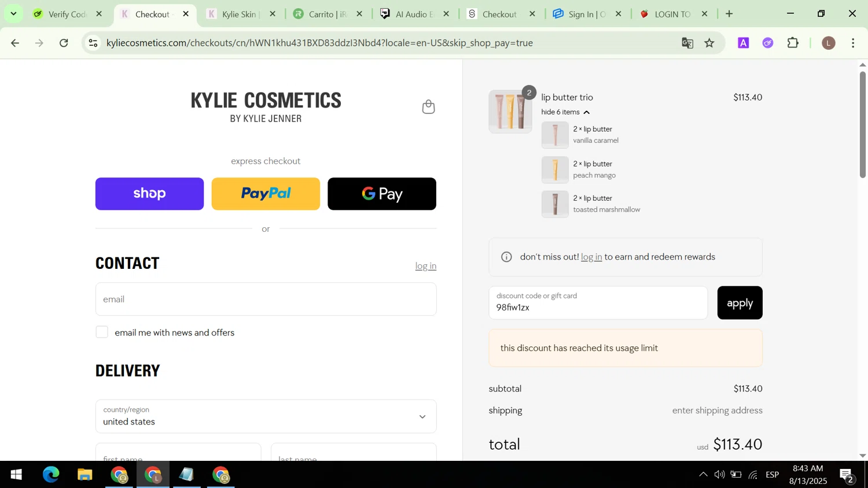Close the Kylie Skin tab
This screenshot has height=488, width=868.
tap(273, 14)
